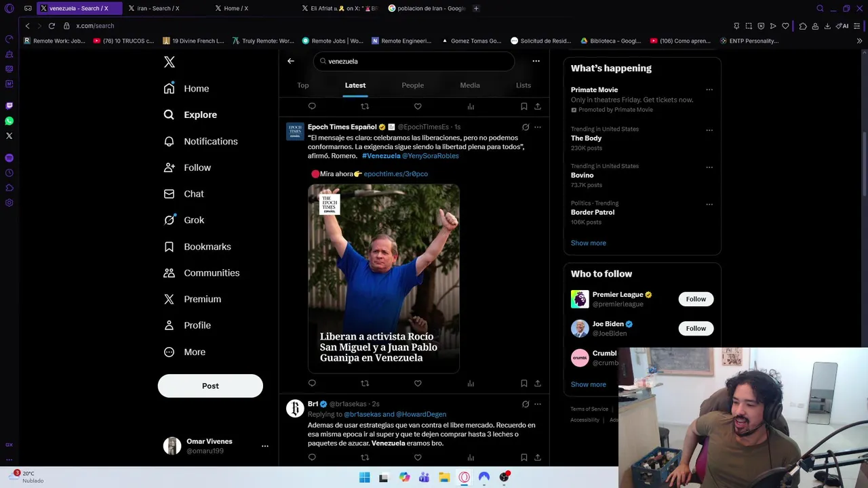Screen dimensions: 868x488
Task: Open Profile in sidebar
Action: pos(187,325)
